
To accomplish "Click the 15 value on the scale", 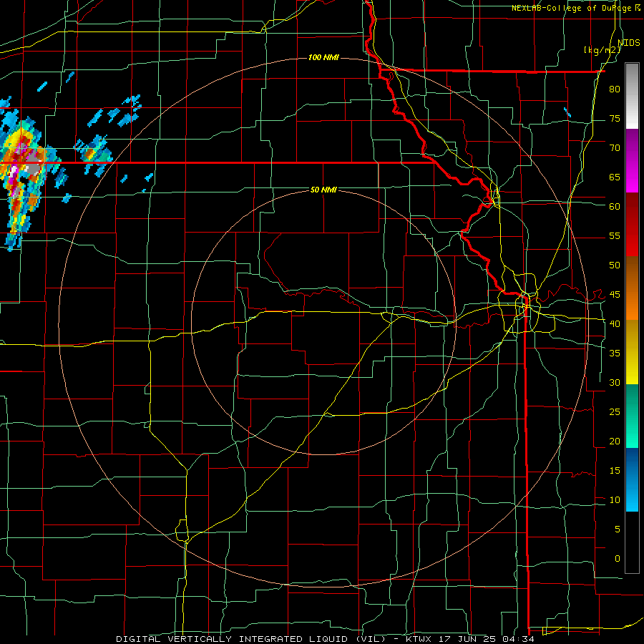I will 615,471.
